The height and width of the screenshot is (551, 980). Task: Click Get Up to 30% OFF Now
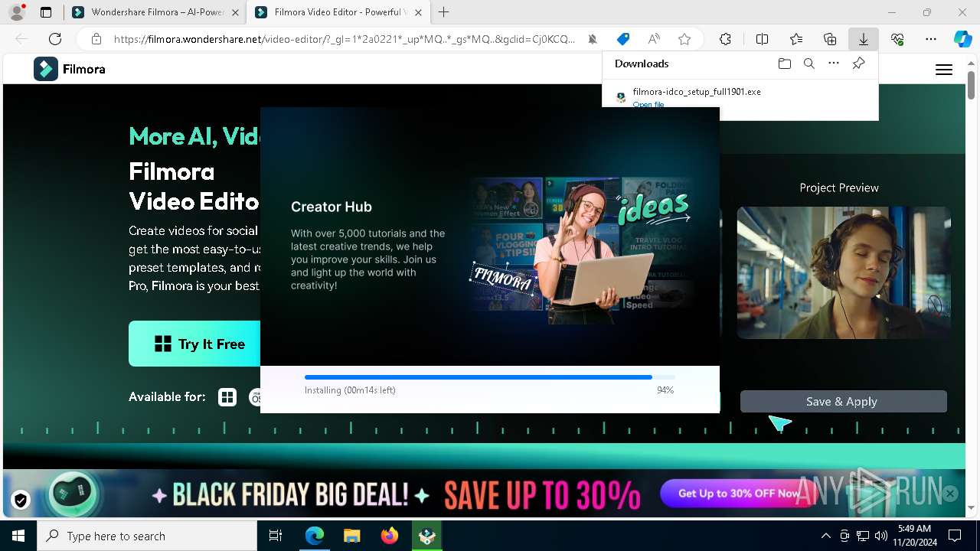(x=739, y=494)
